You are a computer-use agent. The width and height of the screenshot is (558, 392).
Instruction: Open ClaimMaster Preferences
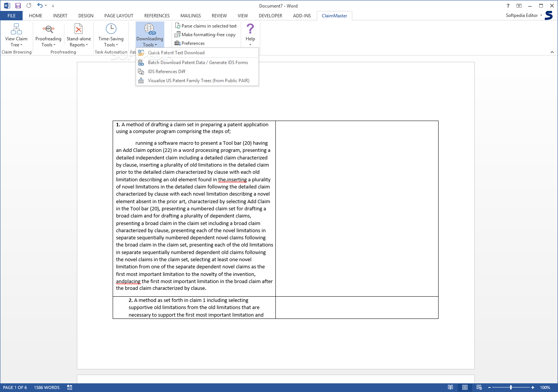point(190,43)
